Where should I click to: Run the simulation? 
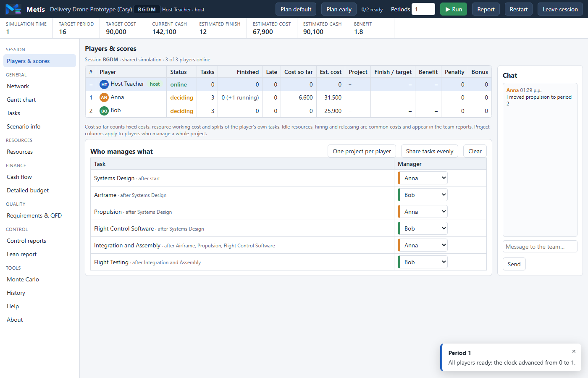point(453,9)
